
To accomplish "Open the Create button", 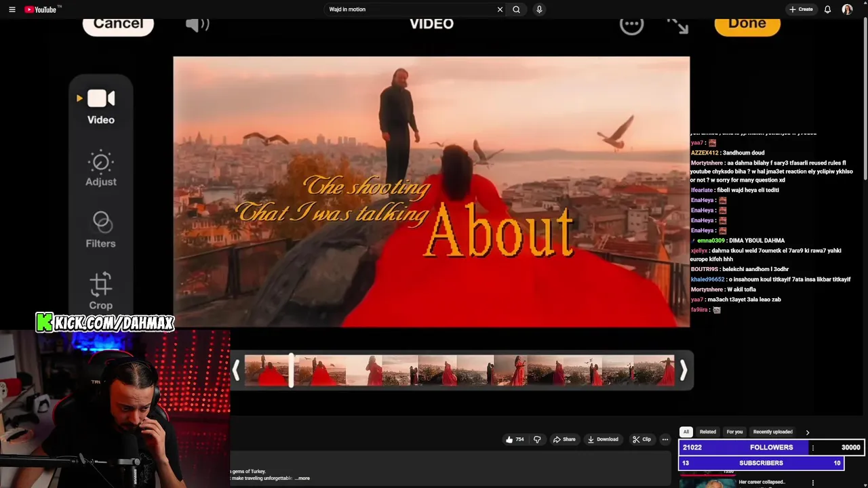I will [801, 9].
